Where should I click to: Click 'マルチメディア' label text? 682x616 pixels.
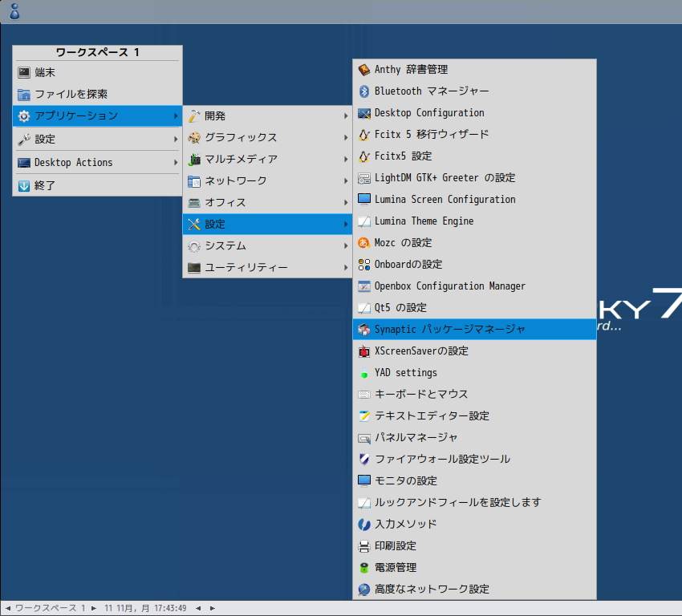241,159
